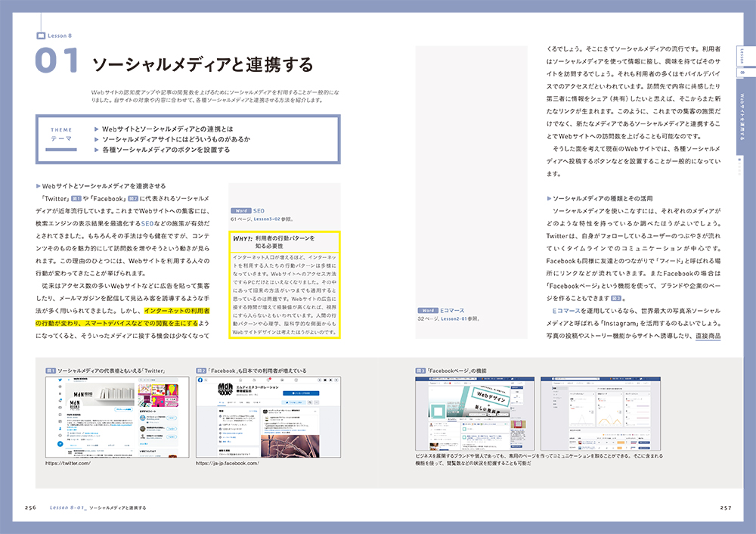The height and width of the screenshot is (534, 756).
Task: Click the page number 256
Action: 30,508
